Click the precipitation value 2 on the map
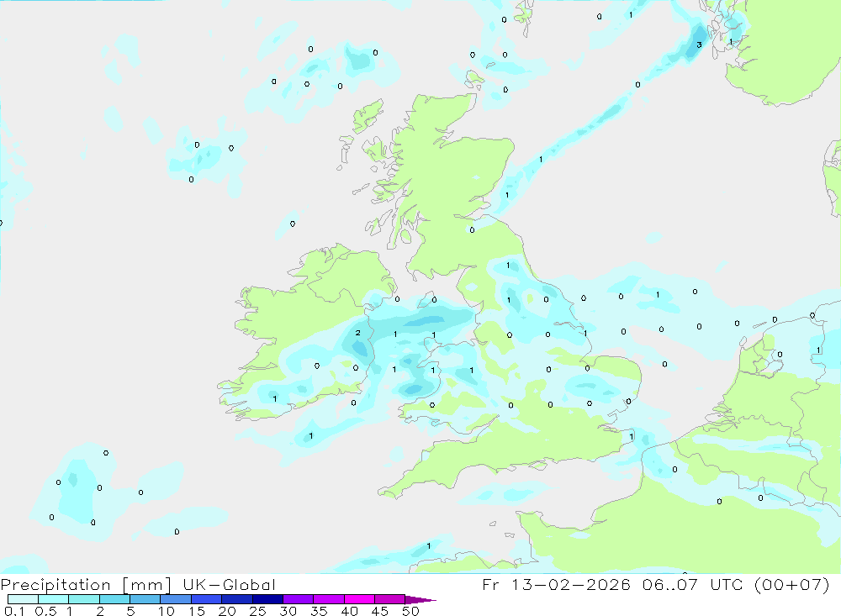This screenshot has width=841, height=616. [357, 333]
